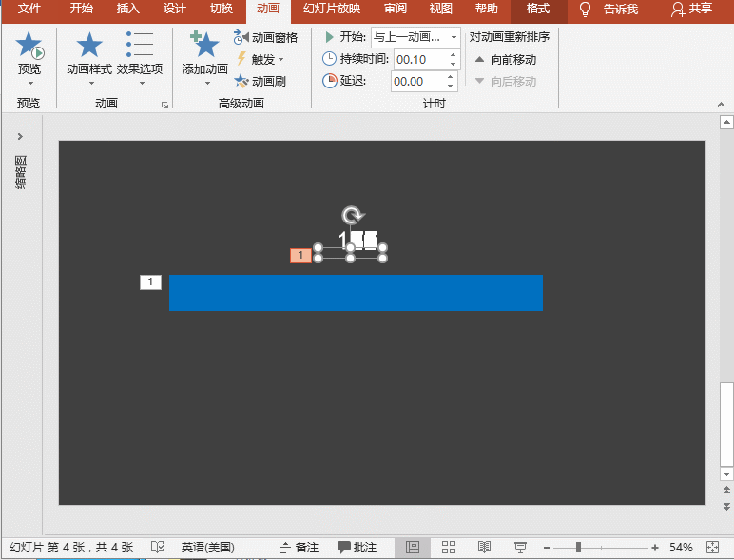Open the Start (开始) timing combo box
734x560 pixels.
[x=415, y=37]
